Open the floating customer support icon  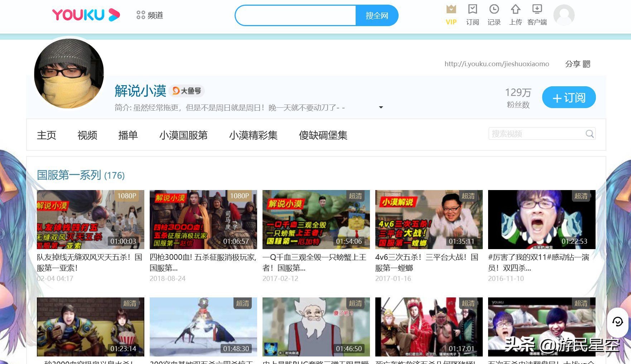click(617, 322)
